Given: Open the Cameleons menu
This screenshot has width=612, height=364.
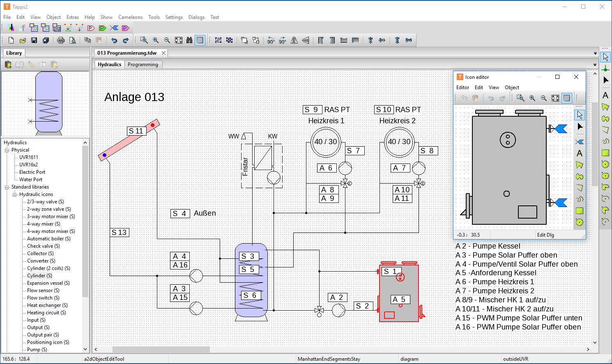Looking at the screenshot, I should tap(130, 17).
